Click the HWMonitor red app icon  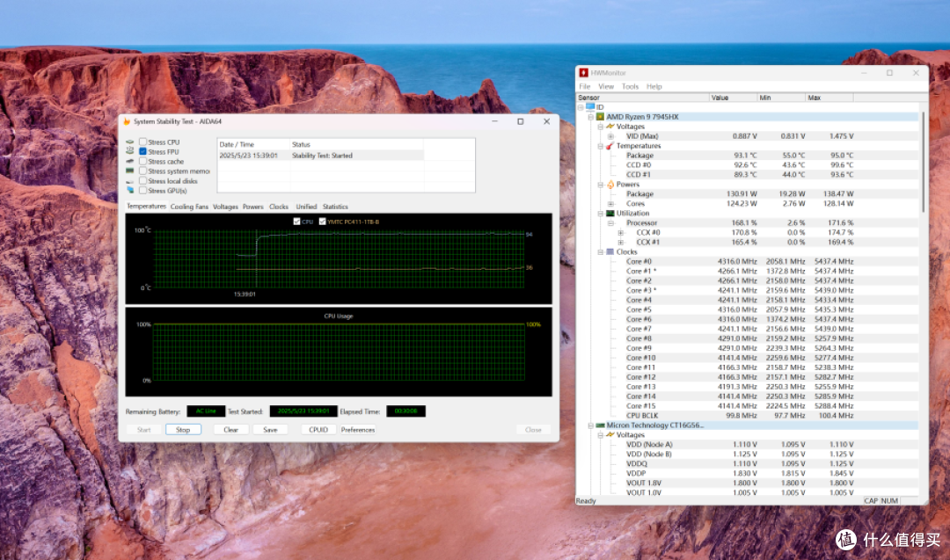point(584,73)
